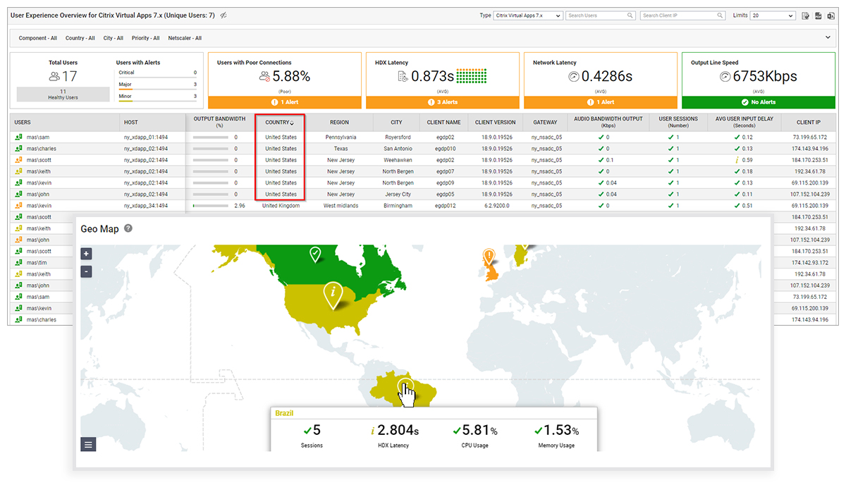Click the 'West midlands' region cell
846x504 pixels.
coord(341,206)
